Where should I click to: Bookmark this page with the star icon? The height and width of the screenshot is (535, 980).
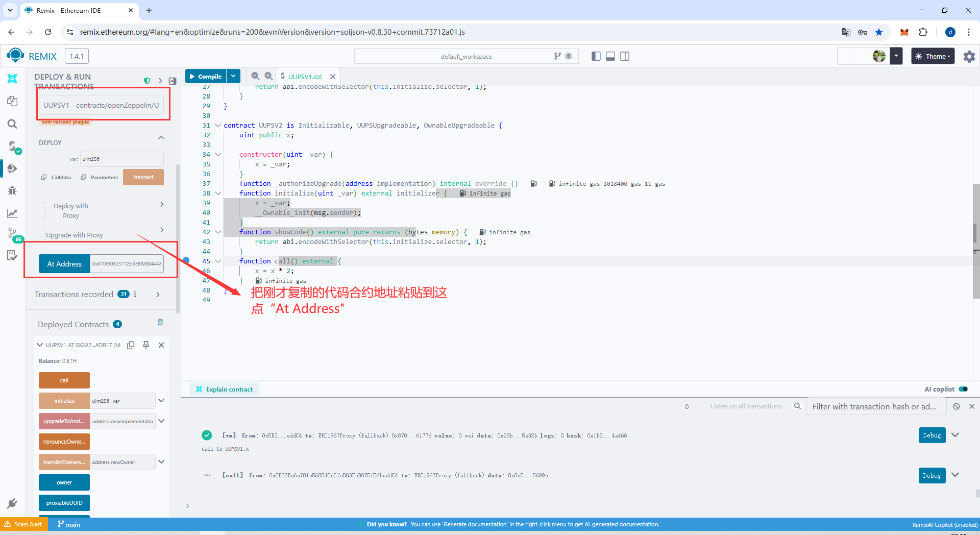[879, 32]
